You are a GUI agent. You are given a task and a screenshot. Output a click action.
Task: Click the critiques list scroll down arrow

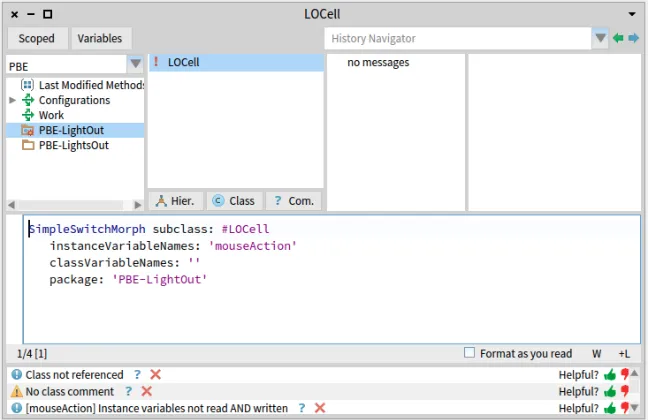(635, 408)
